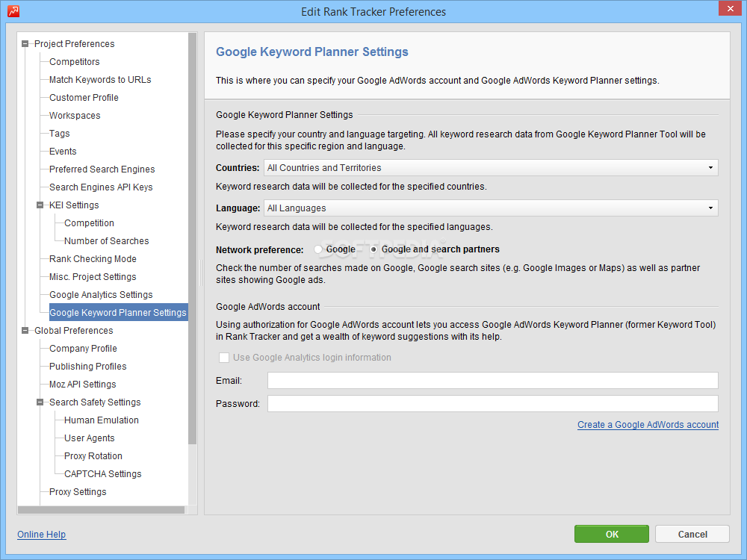Open the Language dropdown list

click(710, 208)
